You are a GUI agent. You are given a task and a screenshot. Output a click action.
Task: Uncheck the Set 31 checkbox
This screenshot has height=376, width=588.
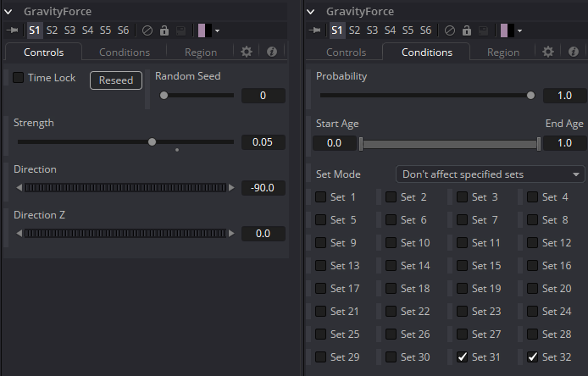click(462, 357)
